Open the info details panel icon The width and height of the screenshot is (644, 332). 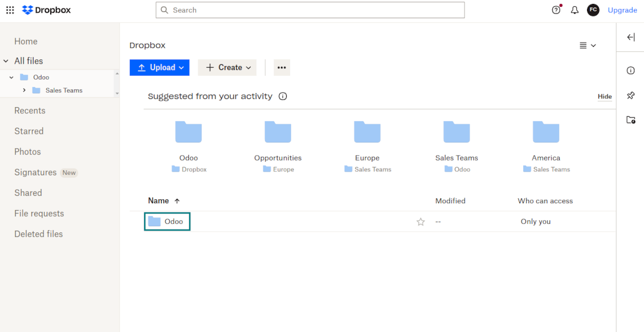click(631, 71)
